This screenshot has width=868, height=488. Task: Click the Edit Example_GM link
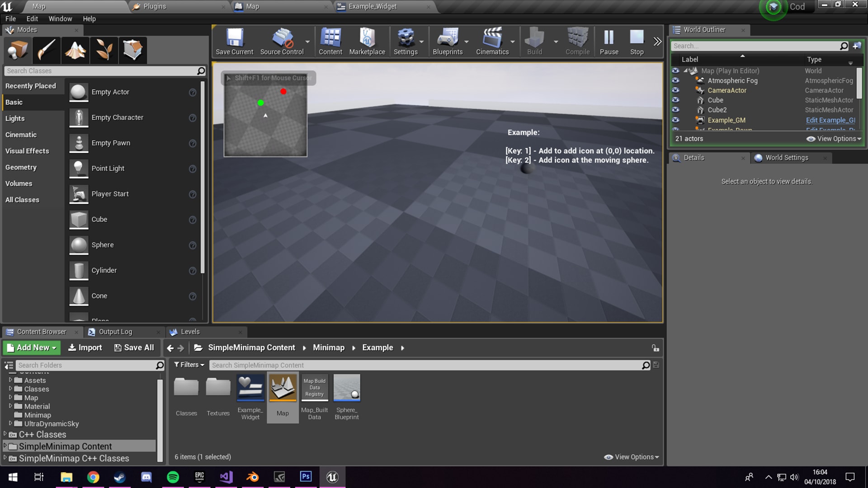point(830,120)
